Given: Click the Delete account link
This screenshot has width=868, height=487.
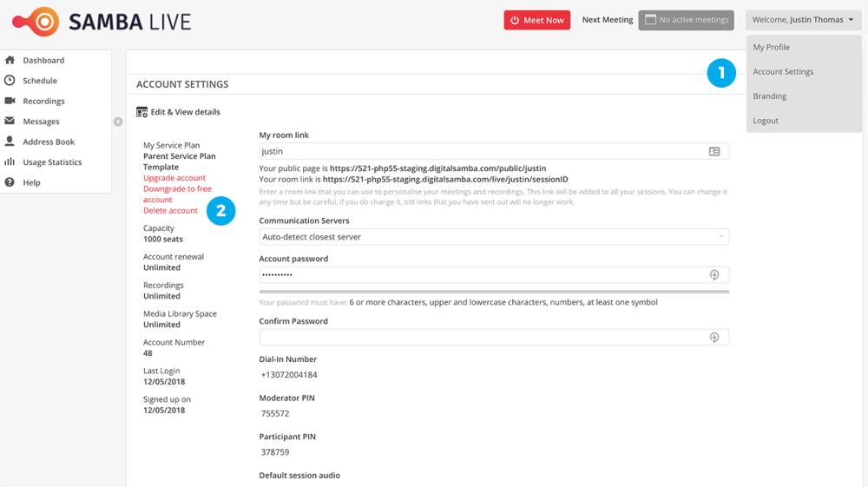Looking at the screenshot, I should point(170,211).
